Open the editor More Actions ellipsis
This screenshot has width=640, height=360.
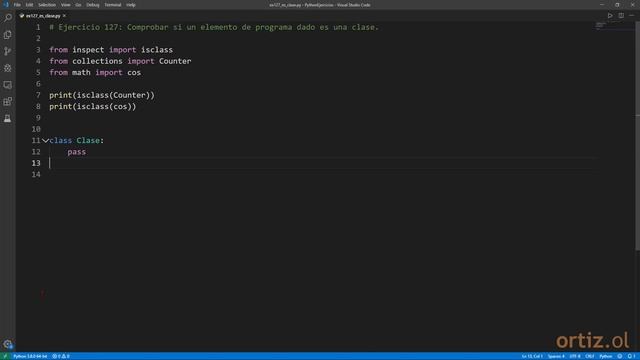(x=631, y=16)
